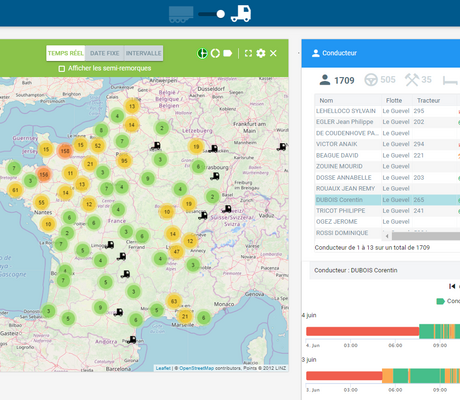
Task: Open the Leaflet attribution link
Action: point(163,368)
